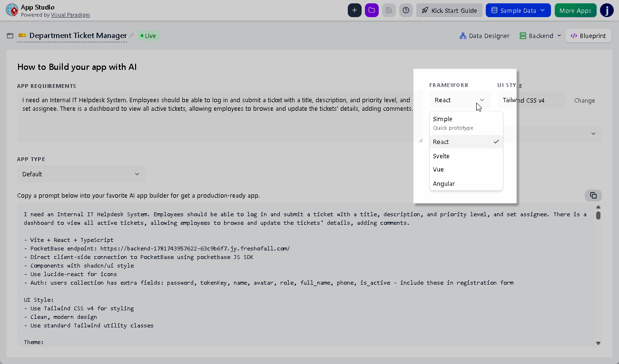Screen dimensions: 619x364
Task: Click the pencil edit icon near title
Action: coord(132,36)
